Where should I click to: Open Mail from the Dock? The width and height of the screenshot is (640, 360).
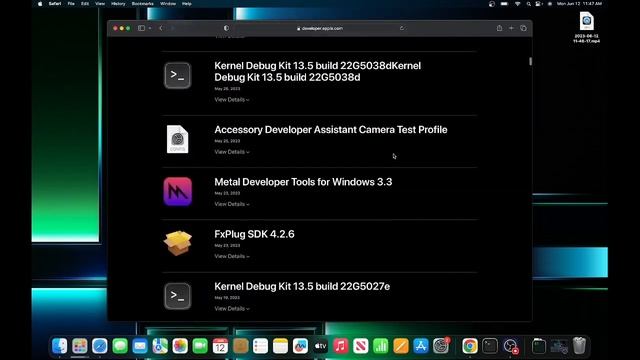[x=140, y=346]
